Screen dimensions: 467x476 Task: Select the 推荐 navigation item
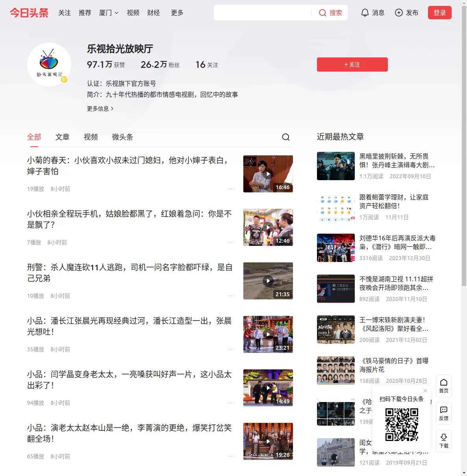tap(85, 13)
